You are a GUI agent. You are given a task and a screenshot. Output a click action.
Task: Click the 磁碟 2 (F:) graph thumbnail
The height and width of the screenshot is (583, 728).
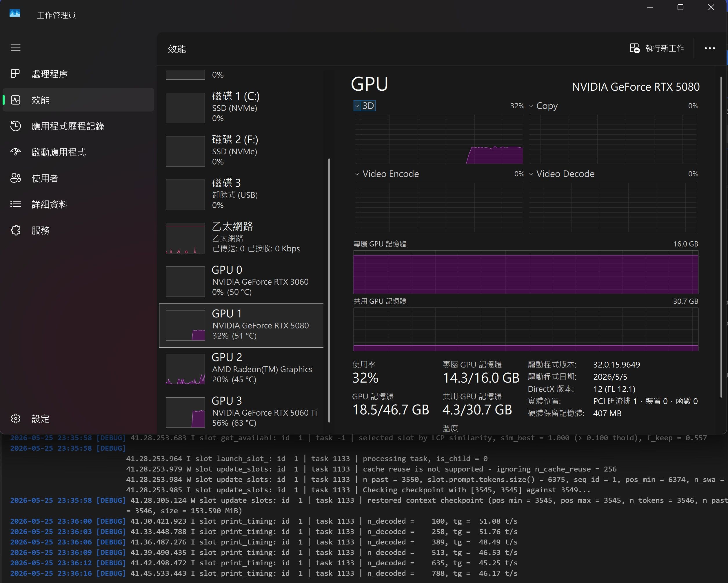pos(185,151)
